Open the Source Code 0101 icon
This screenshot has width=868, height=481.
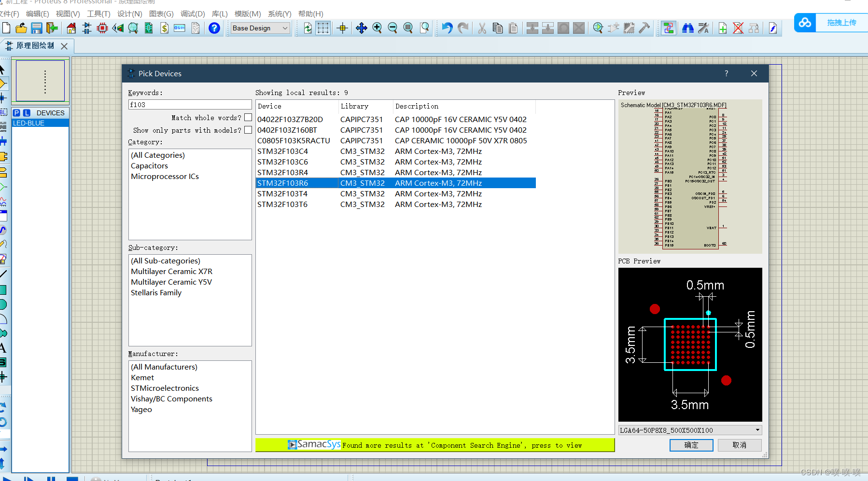click(x=180, y=28)
